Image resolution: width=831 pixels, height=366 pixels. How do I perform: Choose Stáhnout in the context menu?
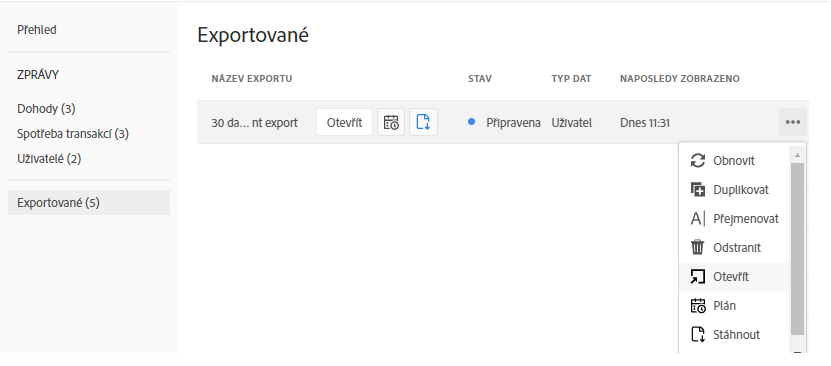pos(734,335)
